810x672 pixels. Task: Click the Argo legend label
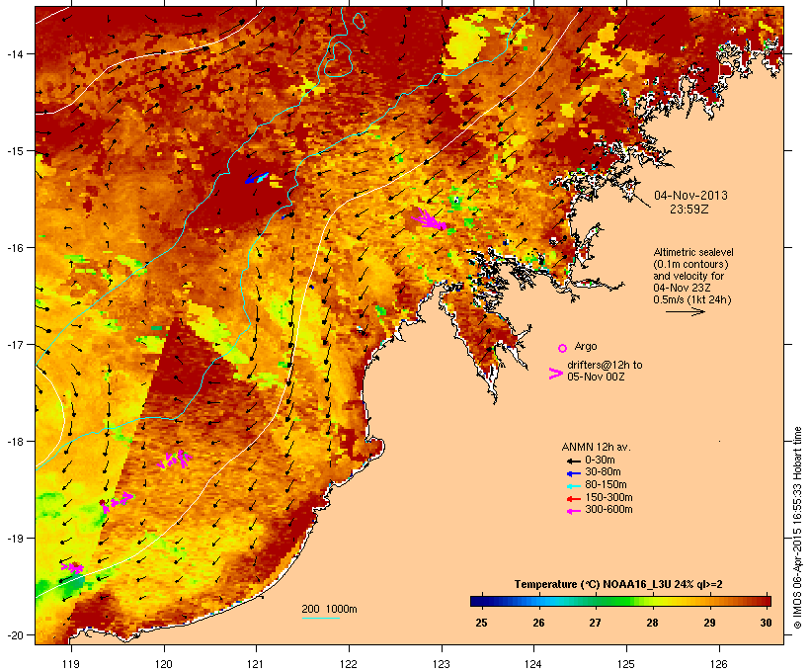[586, 346]
